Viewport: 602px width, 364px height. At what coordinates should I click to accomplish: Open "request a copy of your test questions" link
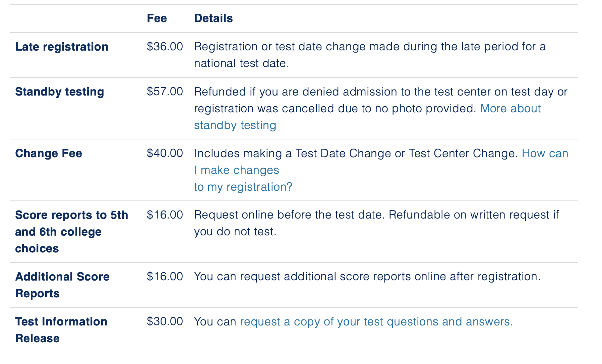tap(376, 322)
